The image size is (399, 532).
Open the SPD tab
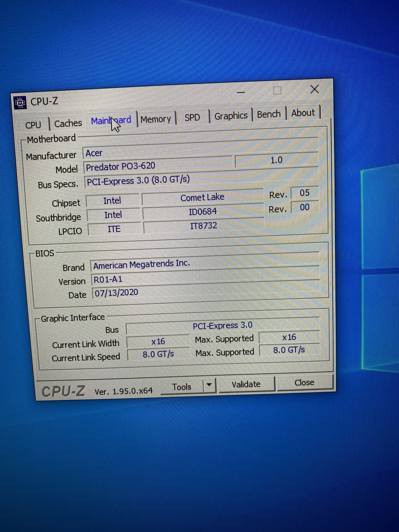click(x=192, y=117)
